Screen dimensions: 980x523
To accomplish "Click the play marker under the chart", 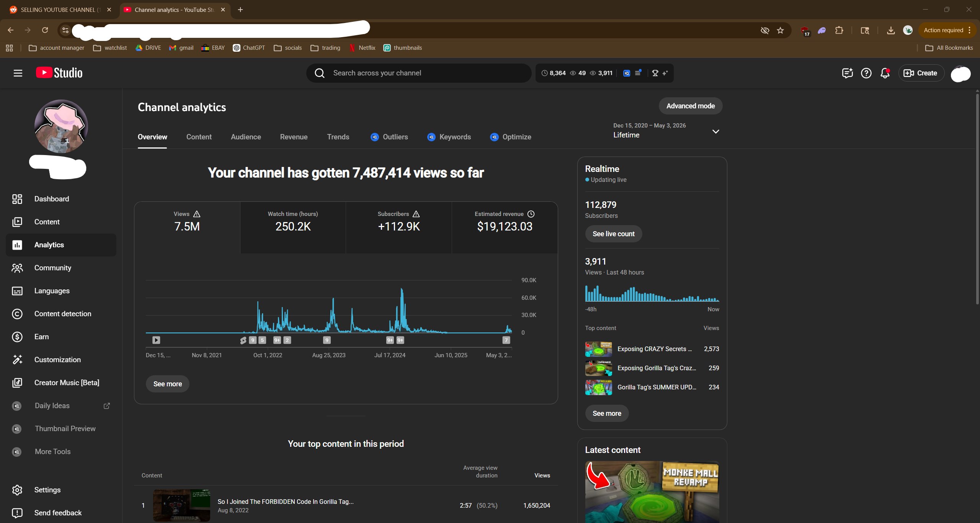I will [x=156, y=340].
